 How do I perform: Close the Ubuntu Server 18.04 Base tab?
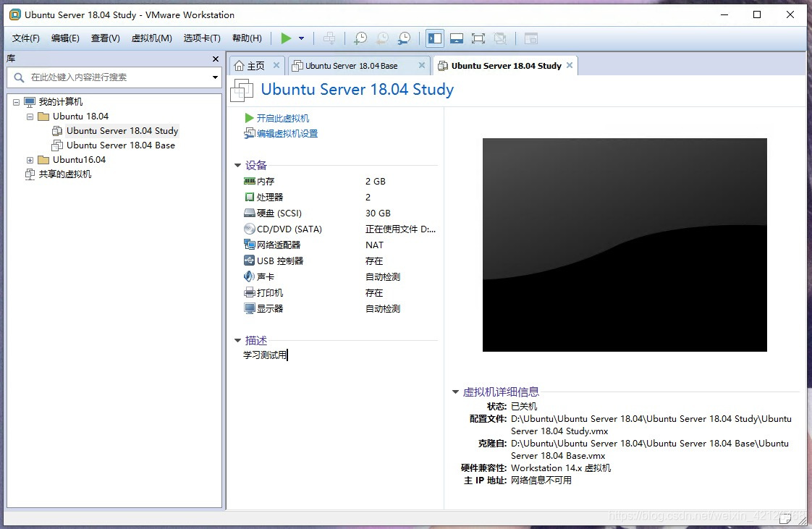(x=421, y=65)
